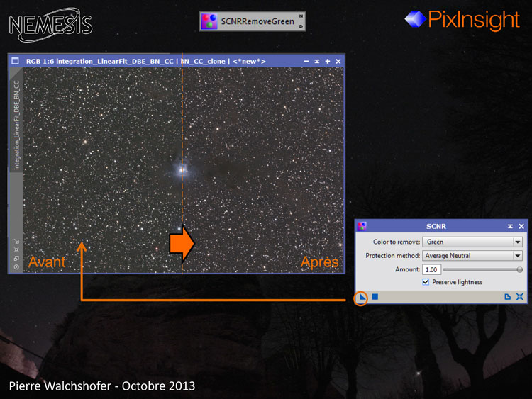Click the blue square Apply icon in SCNR
Viewport: 532px width, 399px height.
pyautogui.click(x=375, y=297)
